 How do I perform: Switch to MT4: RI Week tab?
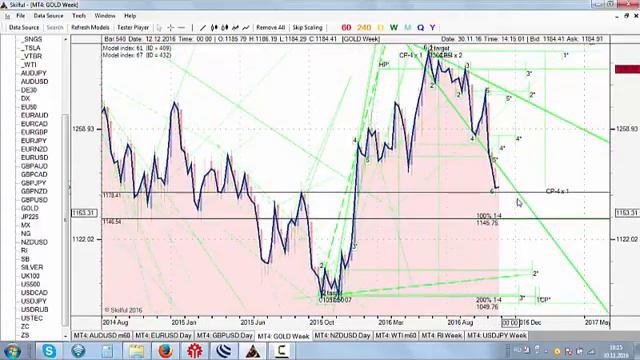point(441,336)
